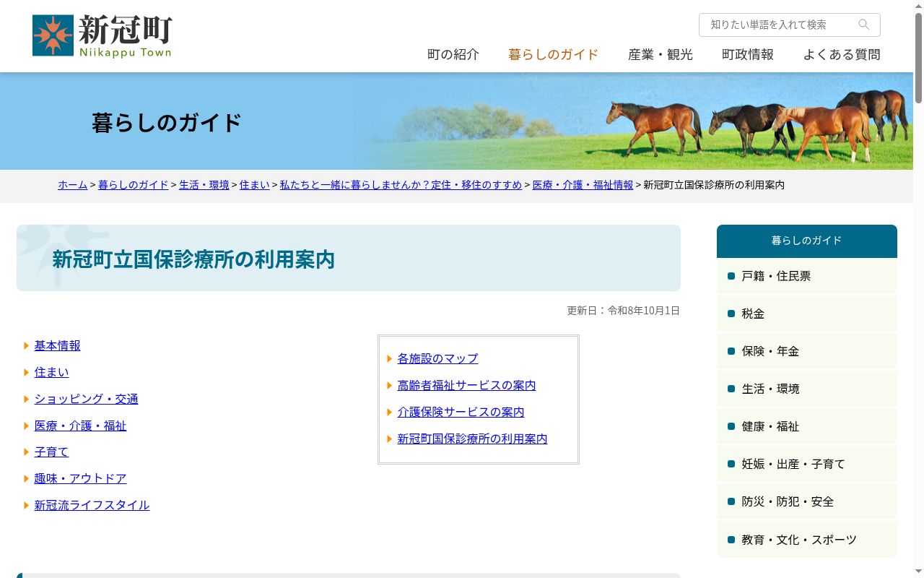
Task: Select 教育・文化・スポーツ in sidebar
Action: (x=807, y=540)
